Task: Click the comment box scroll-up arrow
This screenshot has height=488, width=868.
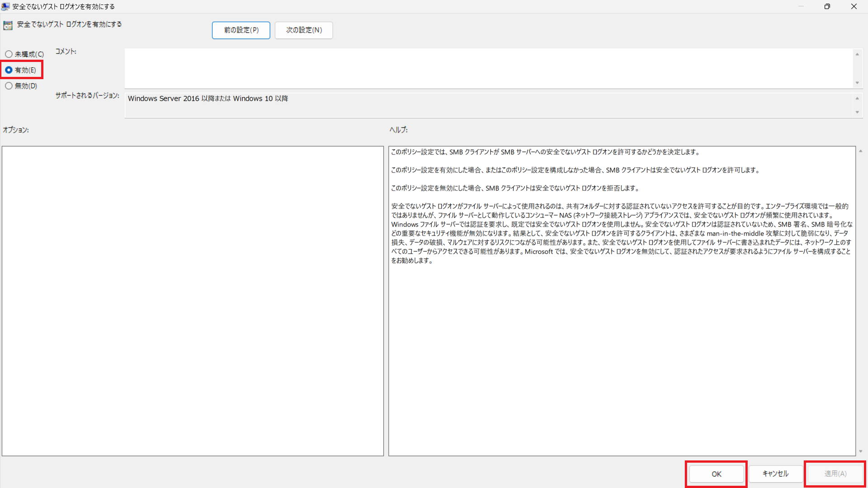Action: pyautogui.click(x=857, y=54)
